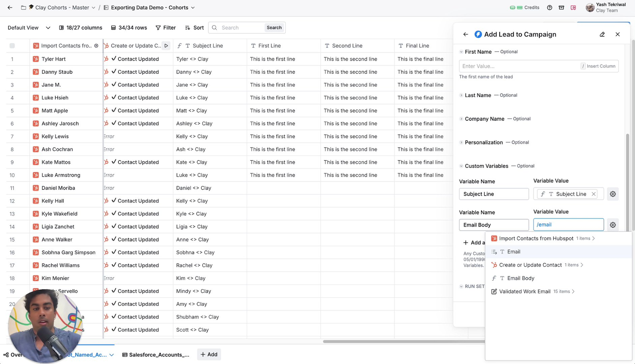Open Yash Tekriwal profile avatar
The width and height of the screenshot is (635, 364).
tap(590, 8)
